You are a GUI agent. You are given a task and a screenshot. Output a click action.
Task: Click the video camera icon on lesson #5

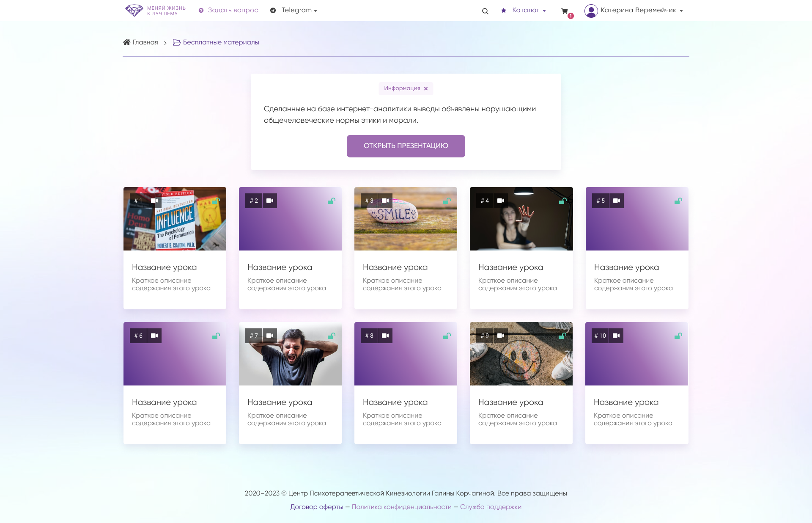(x=617, y=201)
